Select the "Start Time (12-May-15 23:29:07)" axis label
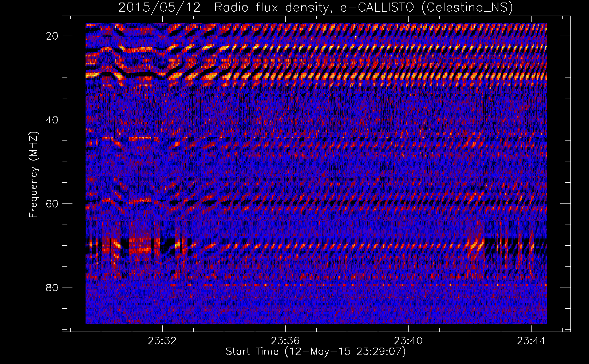Viewport: 589px width, 364px height. [x=316, y=352]
